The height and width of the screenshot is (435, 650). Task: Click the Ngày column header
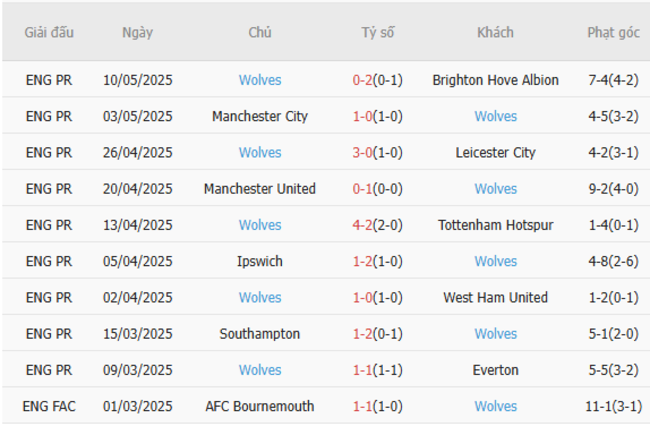[138, 32]
